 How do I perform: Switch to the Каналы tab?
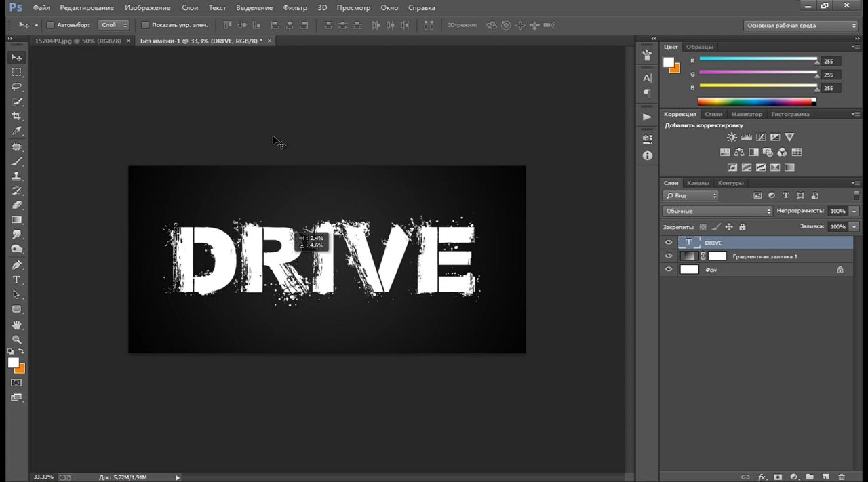tap(698, 183)
